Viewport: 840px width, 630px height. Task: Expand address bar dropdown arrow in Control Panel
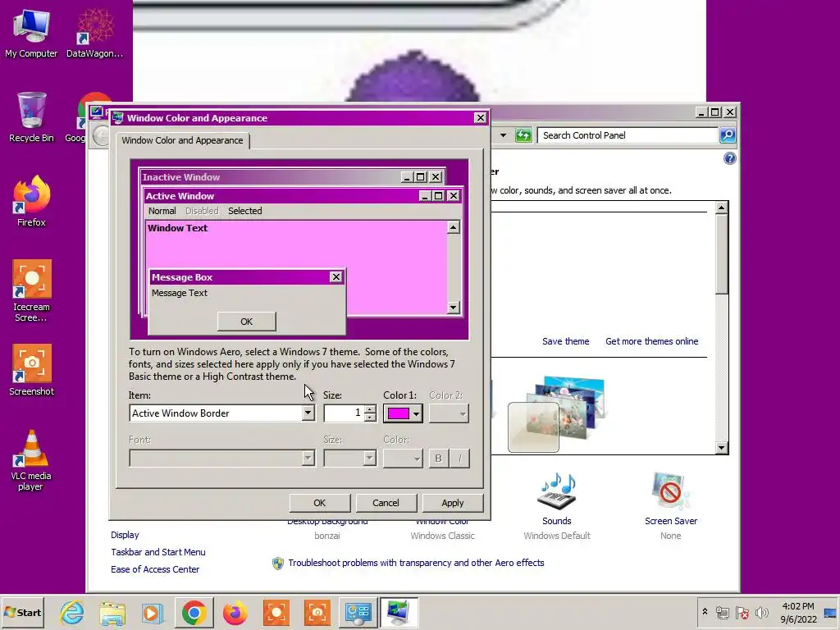[x=503, y=135]
